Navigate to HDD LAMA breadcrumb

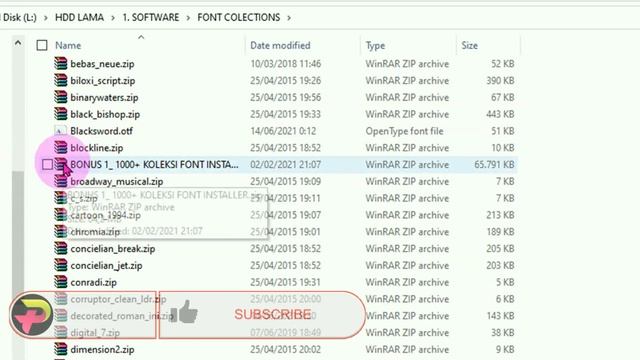pyautogui.click(x=79, y=18)
